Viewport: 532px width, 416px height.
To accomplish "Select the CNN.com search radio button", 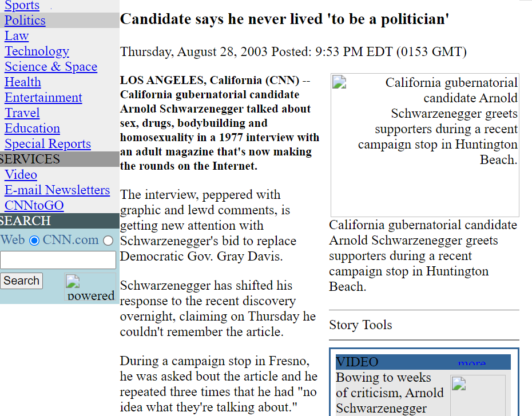I will tap(108, 241).
